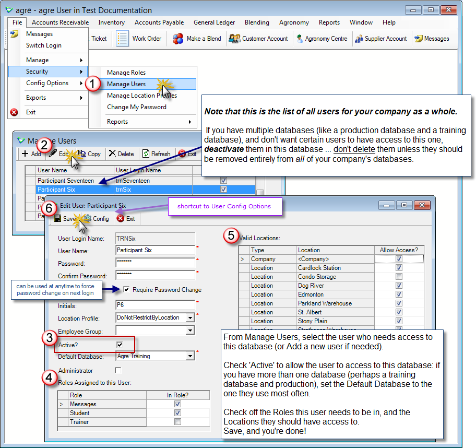Click User Login Name column header
Viewport: 476px width, 448px height.
click(x=153, y=170)
